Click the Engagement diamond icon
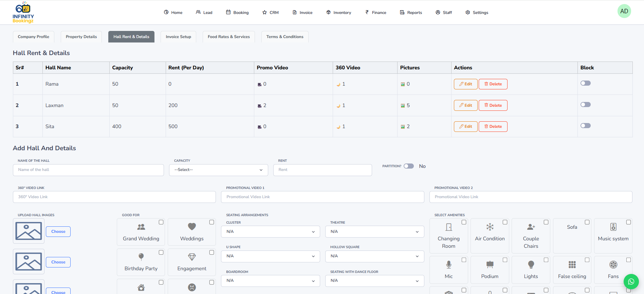Image resolution: width=644 pixels, height=294 pixels. [x=192, y=257]
